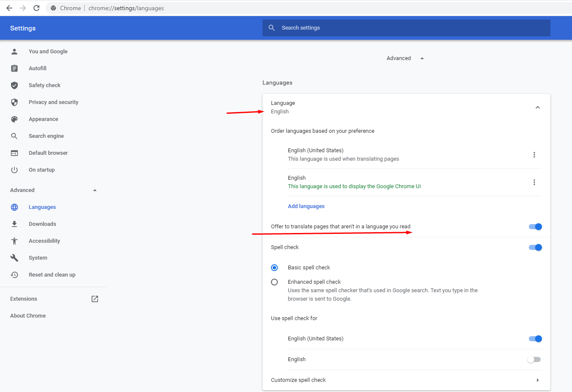Click the You and Google person icon
Viewport: 572px width, 392px height.
tap(14, 52)
